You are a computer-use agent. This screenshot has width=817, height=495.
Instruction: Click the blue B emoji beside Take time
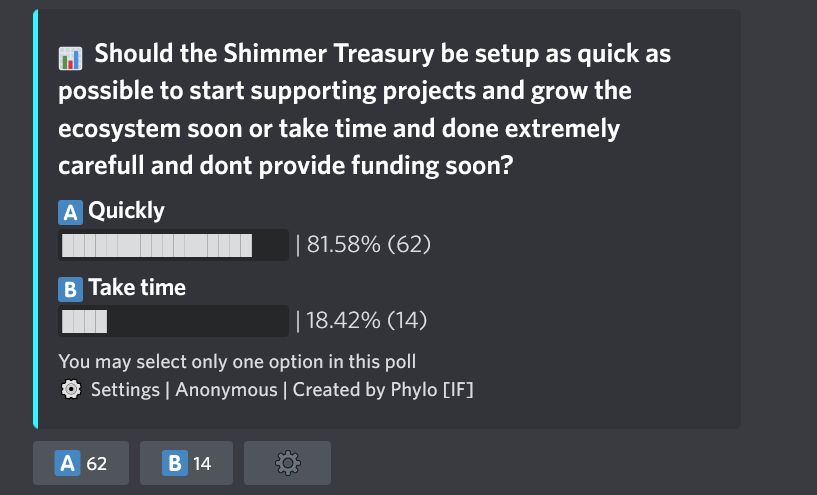tap(70, 289)
